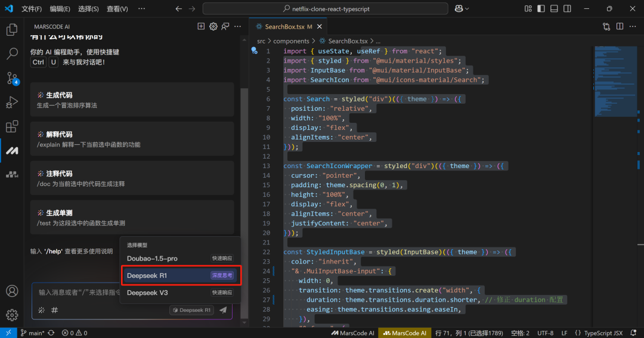The height and width of the screenshot is (338, 644).
Task: Expand the title bar overflow menu (…)
Action: (141, 9)
